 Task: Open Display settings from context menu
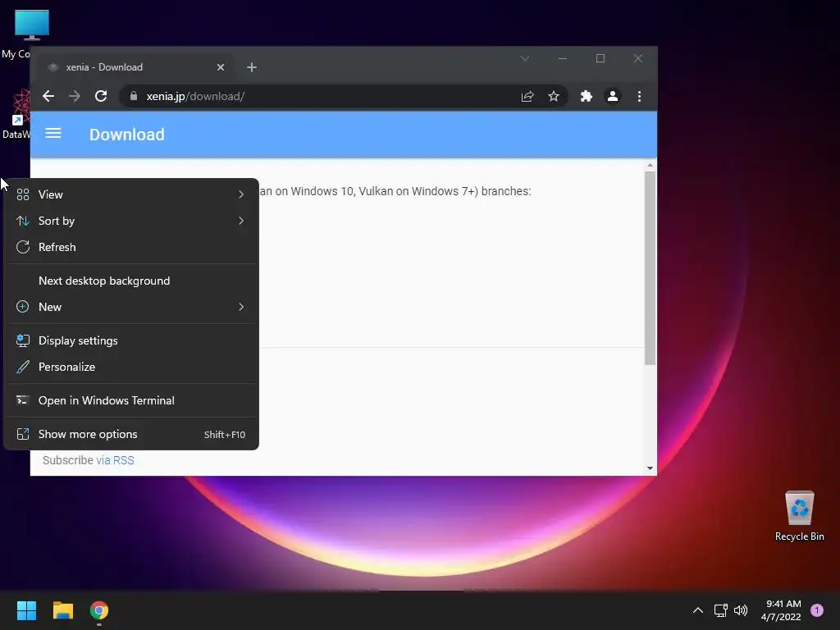[131, 340]
